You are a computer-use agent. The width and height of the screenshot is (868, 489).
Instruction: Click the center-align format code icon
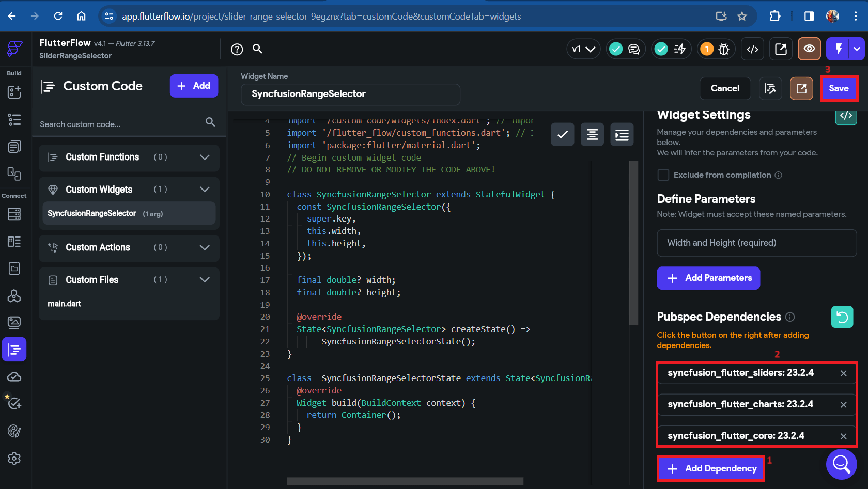(592, 135)
